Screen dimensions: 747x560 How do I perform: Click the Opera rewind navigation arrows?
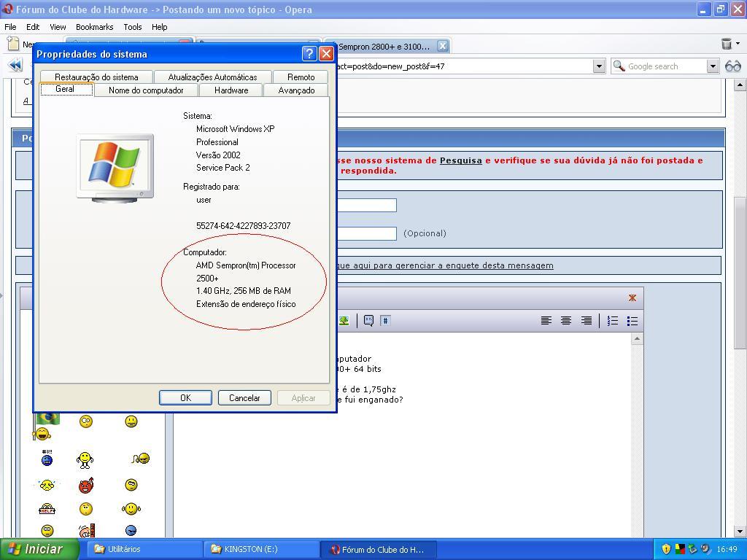15,65
